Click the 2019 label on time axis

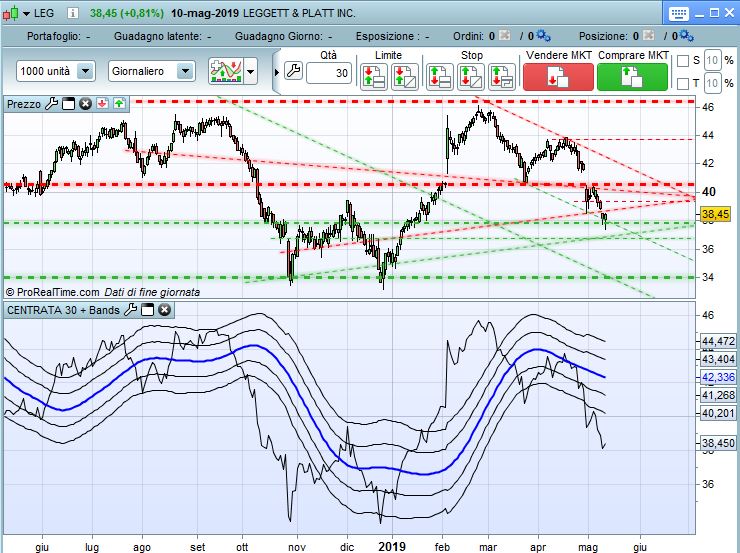coord(392,546)
